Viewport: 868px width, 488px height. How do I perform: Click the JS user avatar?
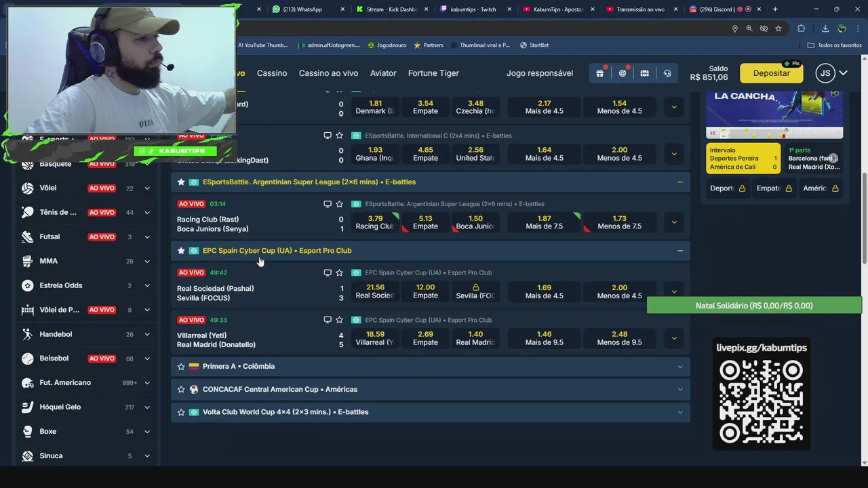pos(825,73)
